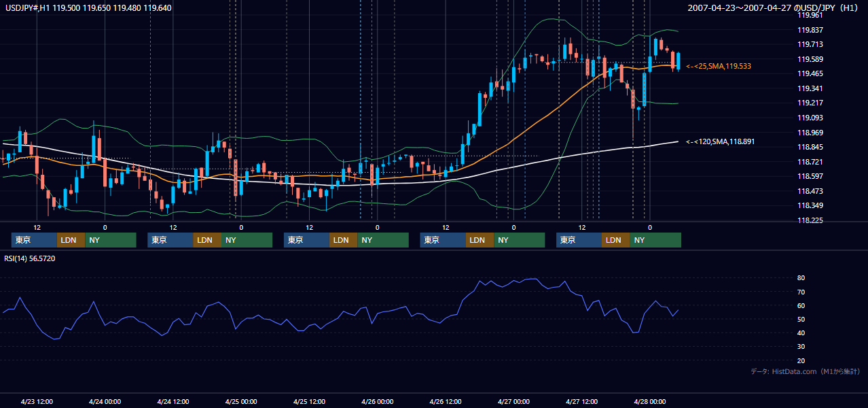Click the 4/23 12:00 time axis label
This screenshot has width=868, height=408.
click(37, 401)
